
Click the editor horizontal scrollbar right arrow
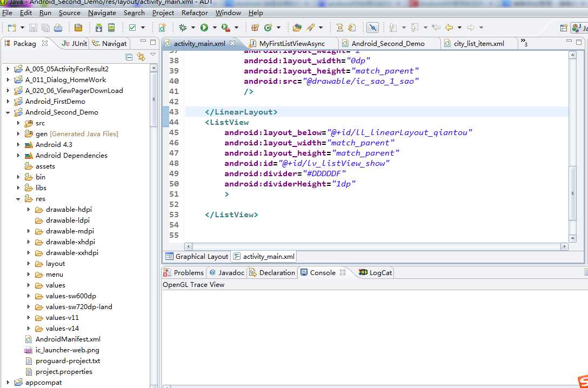[x=564, y=246]
